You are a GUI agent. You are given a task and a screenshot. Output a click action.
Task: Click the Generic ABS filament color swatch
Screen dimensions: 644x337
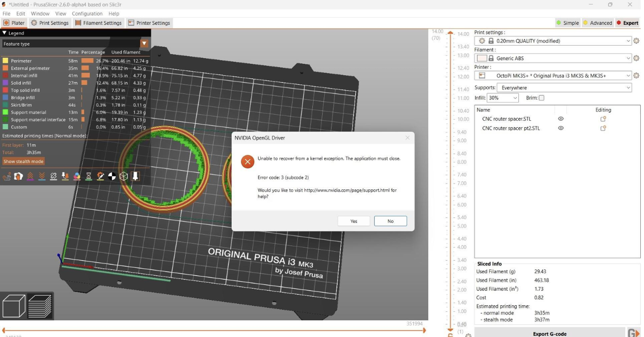click(482, 58)
